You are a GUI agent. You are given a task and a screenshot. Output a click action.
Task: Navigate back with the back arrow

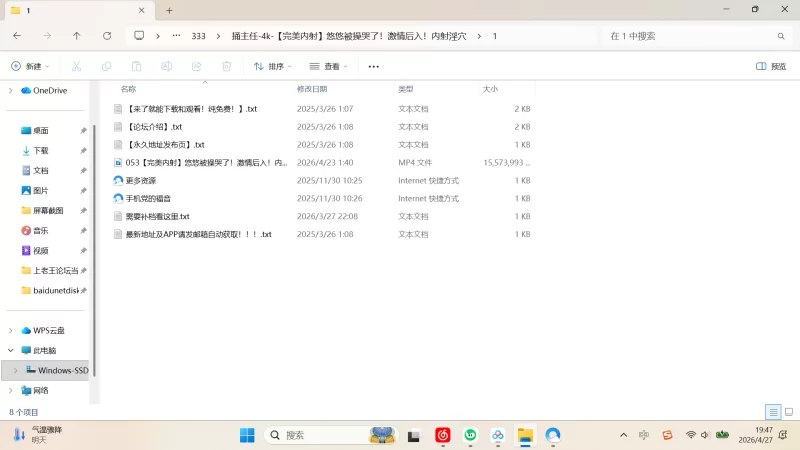[17, 36]
